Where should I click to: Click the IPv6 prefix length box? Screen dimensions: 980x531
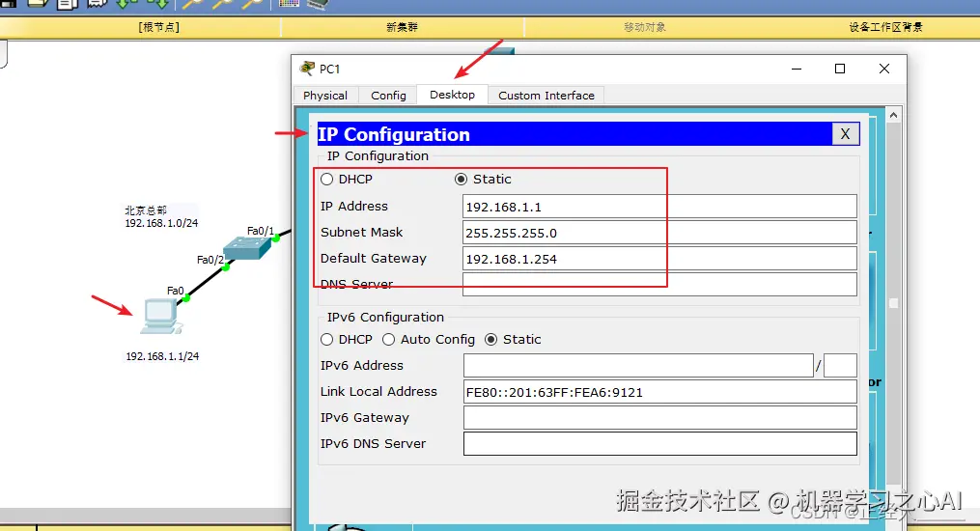point(840,366)
